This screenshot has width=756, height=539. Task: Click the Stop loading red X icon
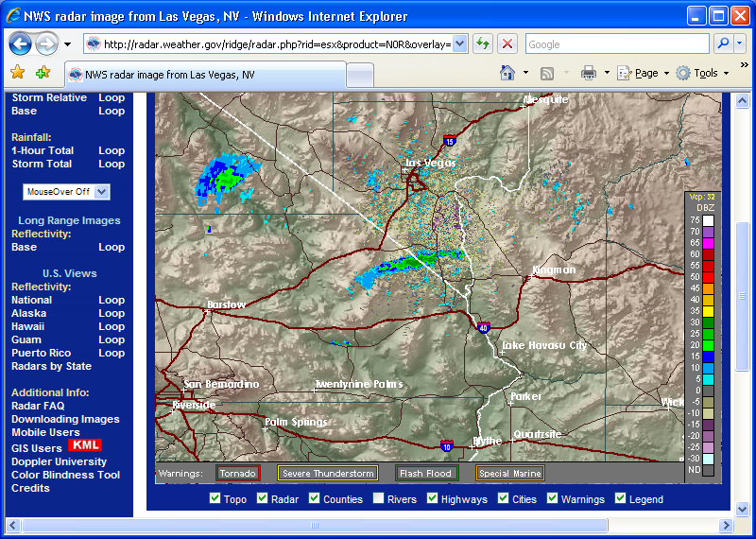point(507,43)
